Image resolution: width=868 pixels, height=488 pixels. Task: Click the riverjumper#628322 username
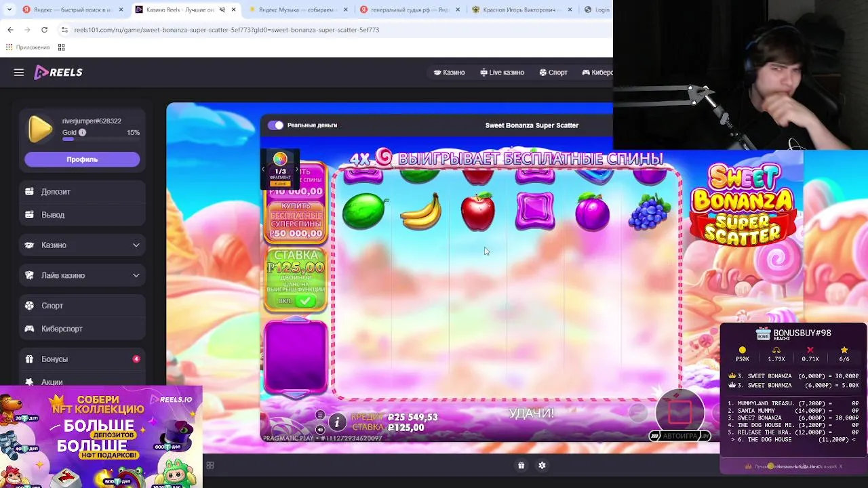point(92,121)
